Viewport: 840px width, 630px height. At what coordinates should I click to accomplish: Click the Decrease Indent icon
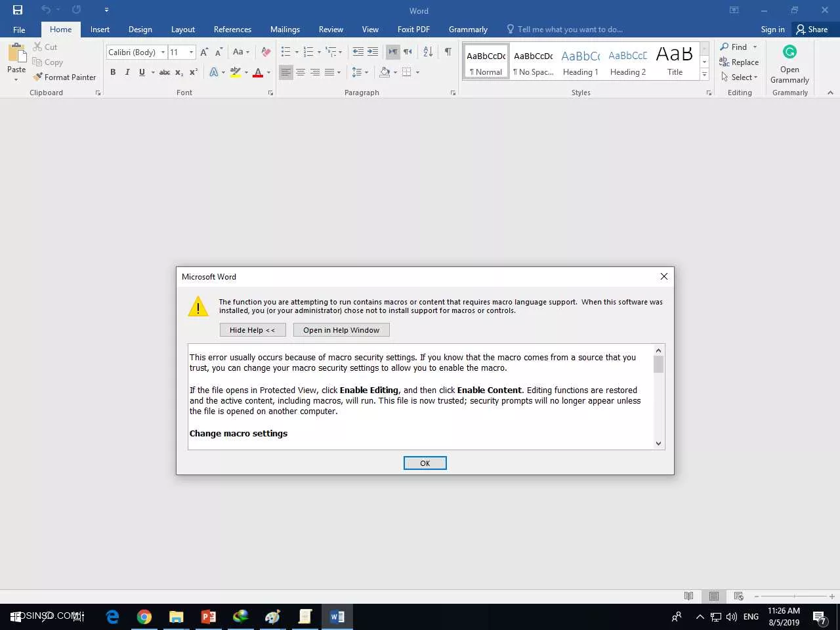click(x=358, y=52)
